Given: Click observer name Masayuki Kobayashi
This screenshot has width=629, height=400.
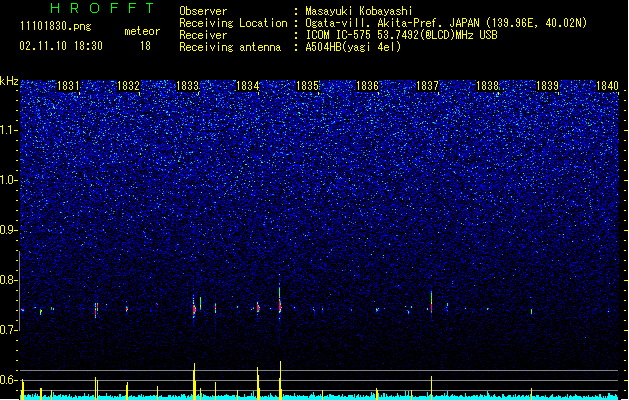Looking at the screenshot, I should pos(358,11).
